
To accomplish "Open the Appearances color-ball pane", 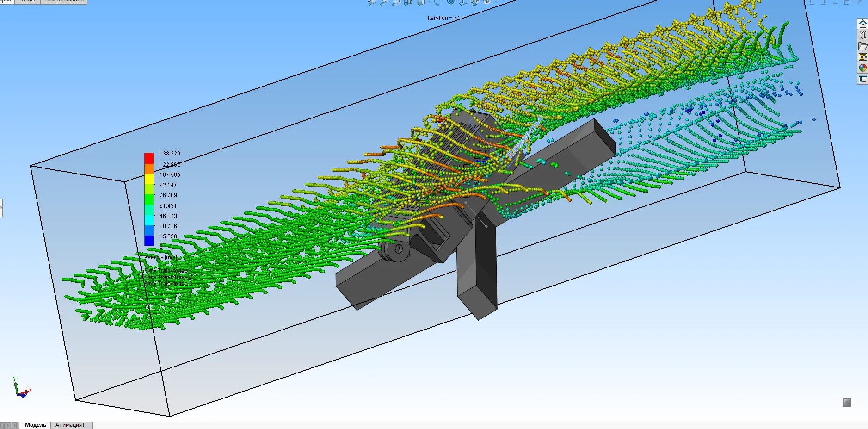I will 862,68.
